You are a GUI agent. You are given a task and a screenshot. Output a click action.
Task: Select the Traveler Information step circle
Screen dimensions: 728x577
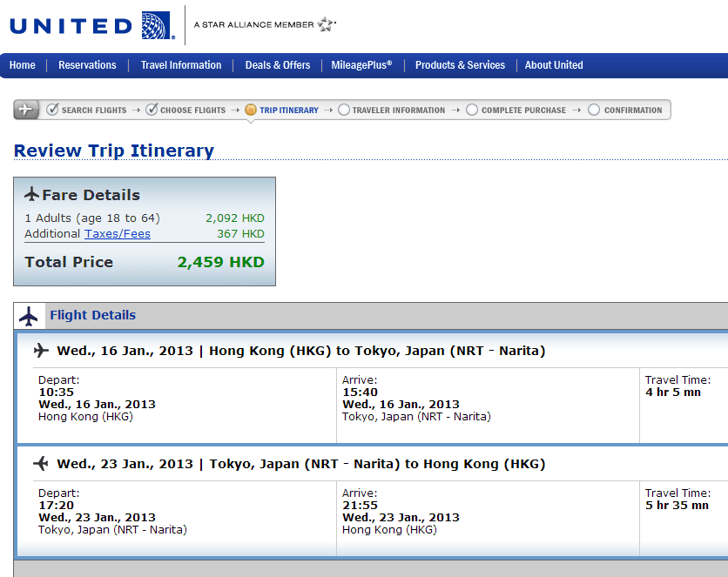(x=344, y=111)
